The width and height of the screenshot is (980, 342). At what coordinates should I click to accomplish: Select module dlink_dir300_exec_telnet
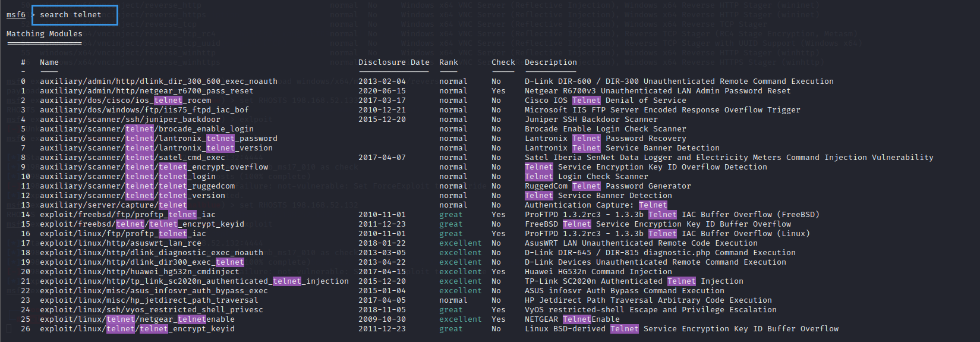(142, 262)
